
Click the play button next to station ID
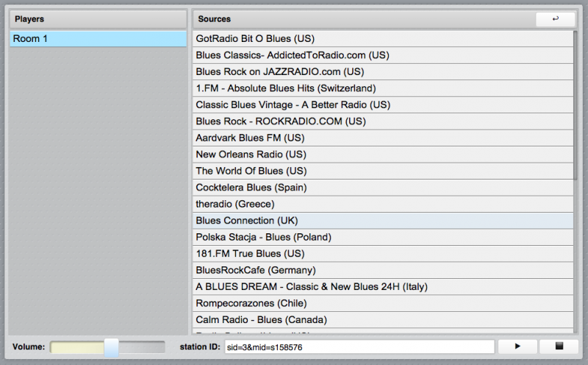tap(517, 346)
